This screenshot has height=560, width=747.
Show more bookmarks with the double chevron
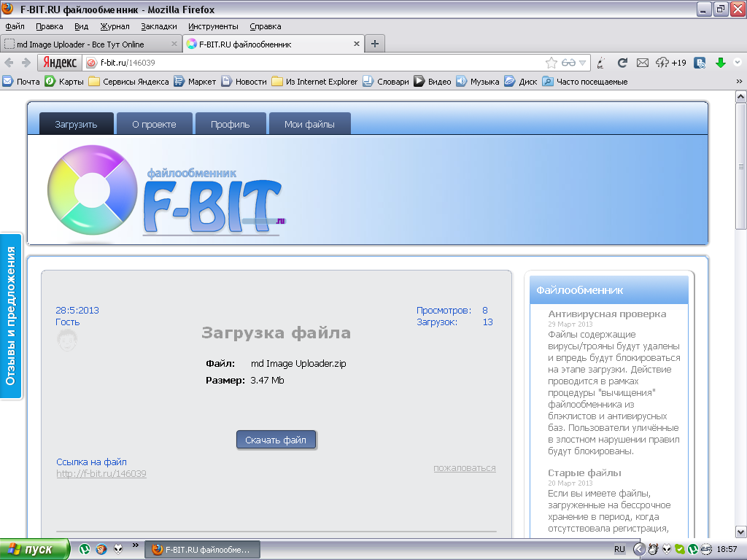pos(739,82)
